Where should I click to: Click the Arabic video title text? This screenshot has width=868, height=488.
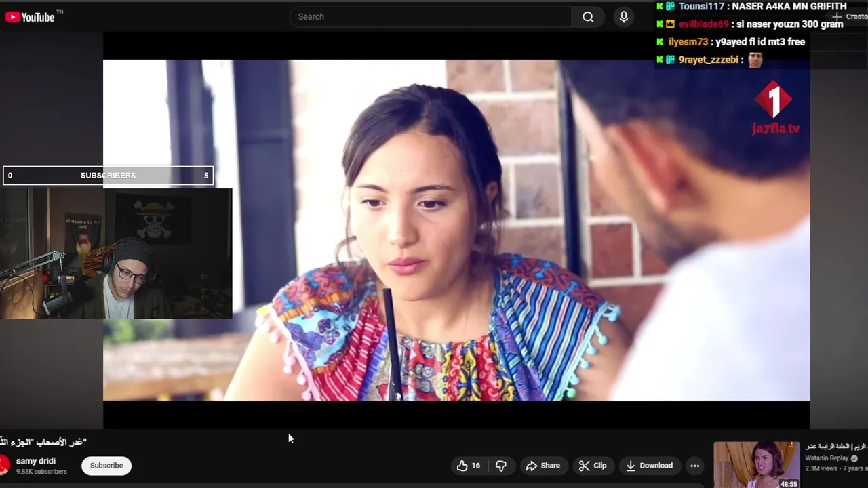(43, 442)
